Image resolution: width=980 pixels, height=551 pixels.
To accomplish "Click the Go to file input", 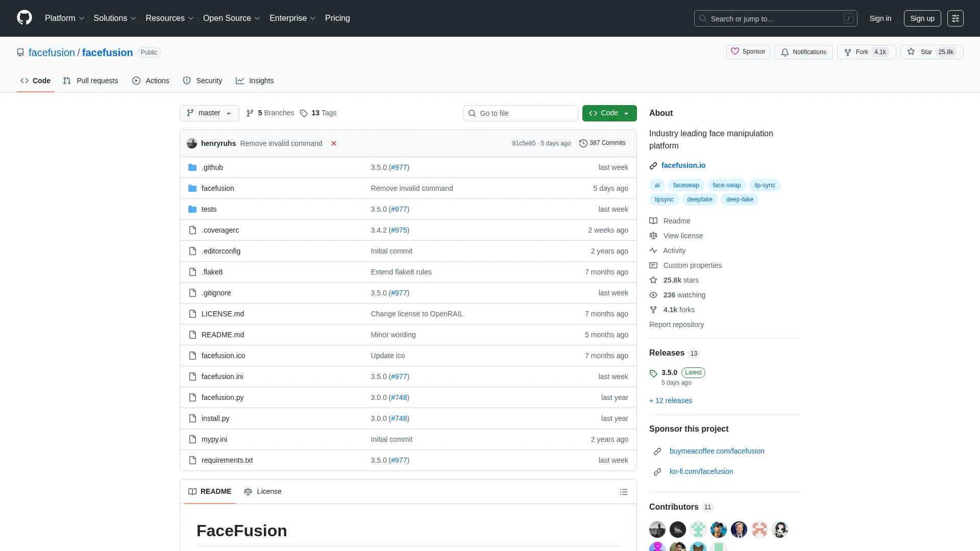I will 521,113.
